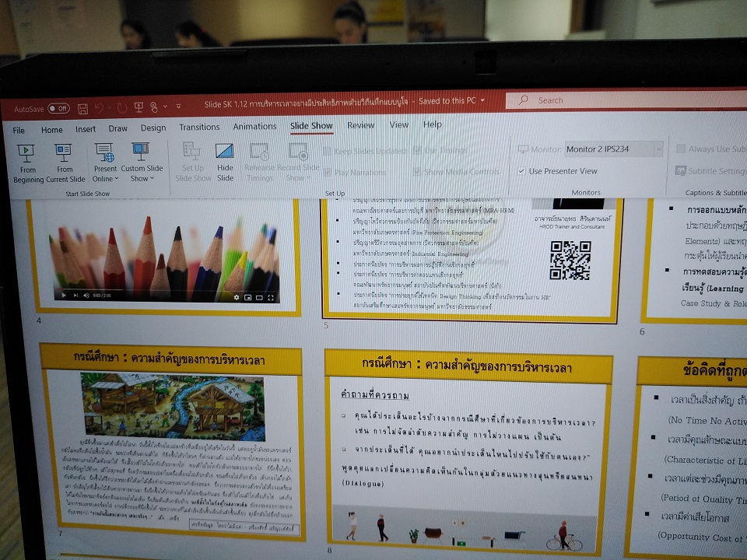Click into the Search field
This screenshot has height=560, width=747.
tap(626, 100)
